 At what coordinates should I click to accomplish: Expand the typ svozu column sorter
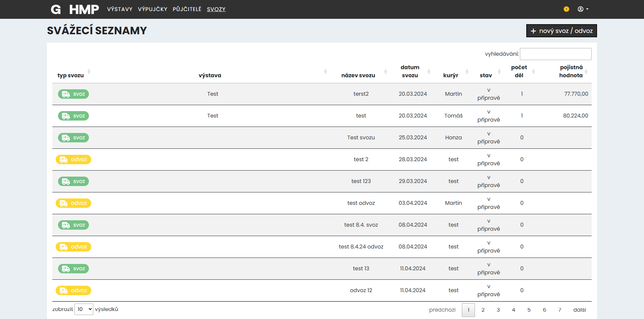[x=89, y=71]
